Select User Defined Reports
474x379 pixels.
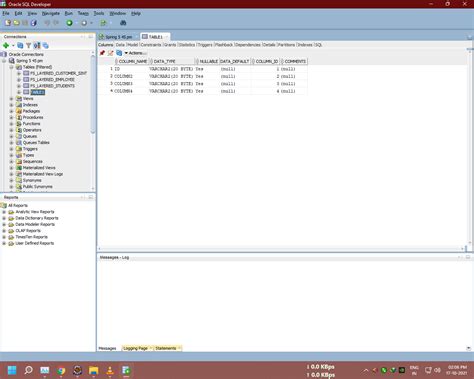pyautogui.click(x=35, y=243)
